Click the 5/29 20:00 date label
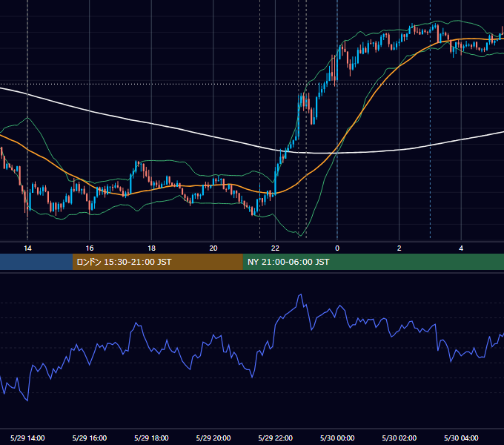 (x=213, y=438)
